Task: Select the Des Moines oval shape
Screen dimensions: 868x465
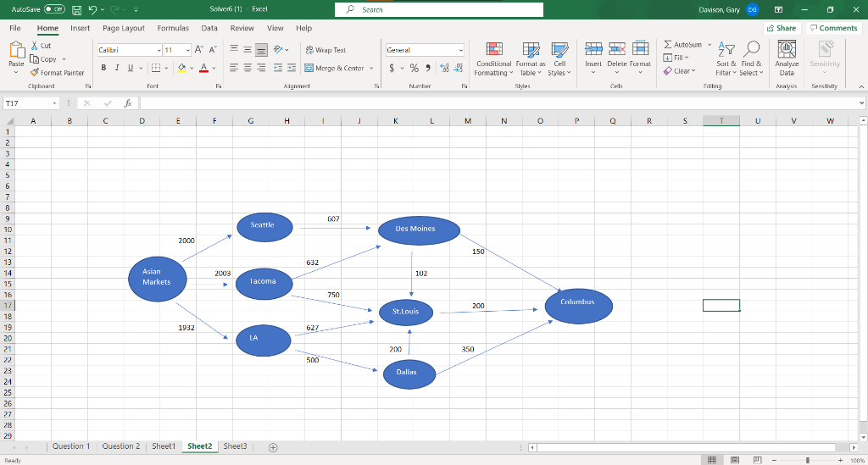Action: 415,229
